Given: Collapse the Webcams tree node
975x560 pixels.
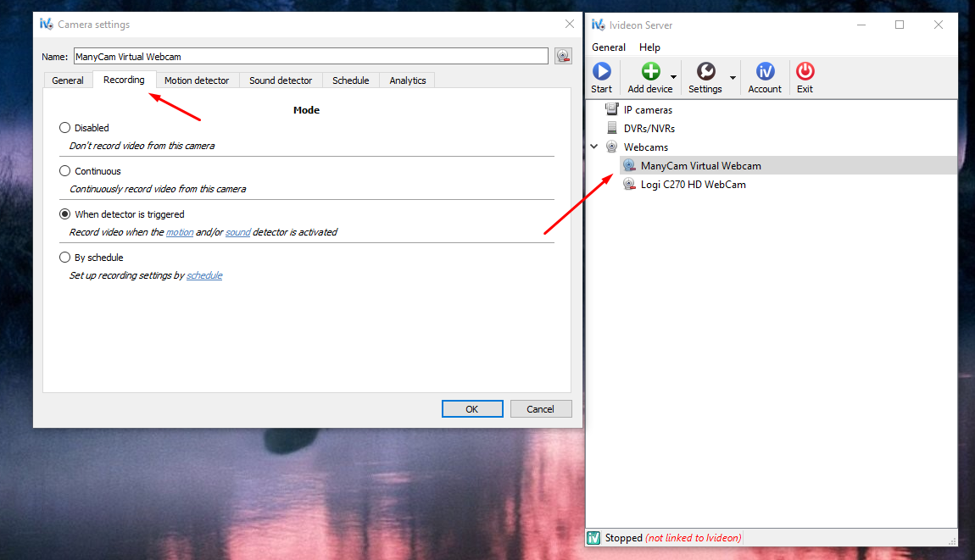Looking at the screenshot, I should coord(594,147).
